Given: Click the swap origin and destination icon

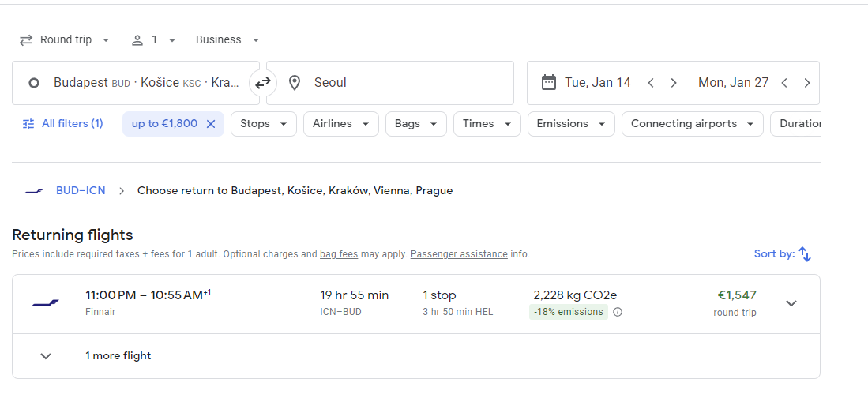Looking at the screenshot, I should pos(263,83).
